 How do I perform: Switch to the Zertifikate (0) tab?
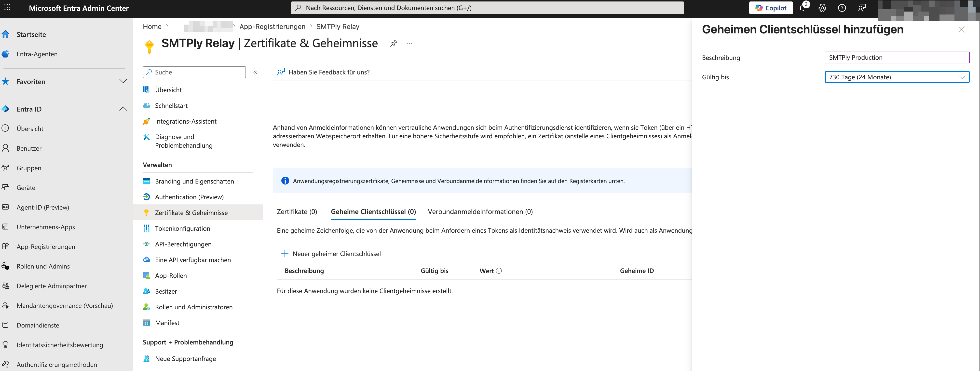point(297,211)
